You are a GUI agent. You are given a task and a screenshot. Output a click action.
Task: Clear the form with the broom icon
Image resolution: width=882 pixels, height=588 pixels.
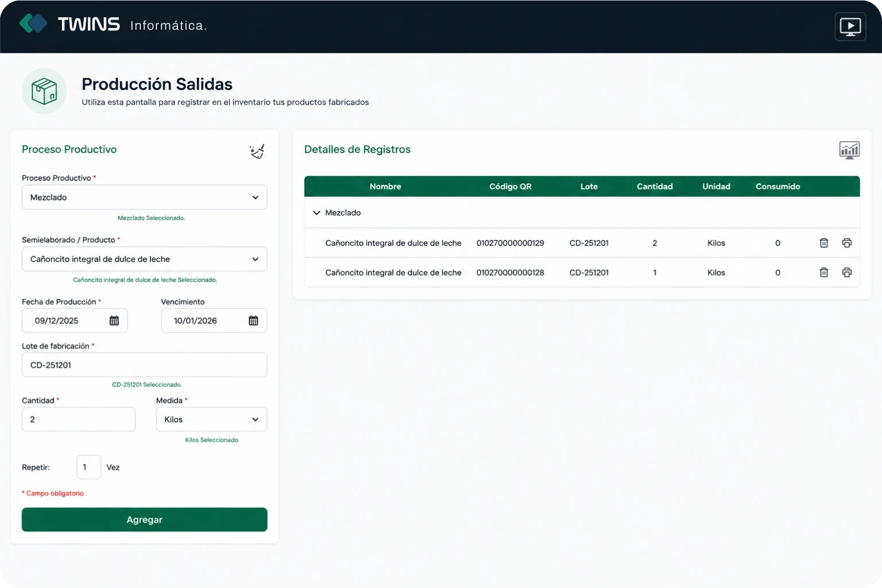click(257, 151)
